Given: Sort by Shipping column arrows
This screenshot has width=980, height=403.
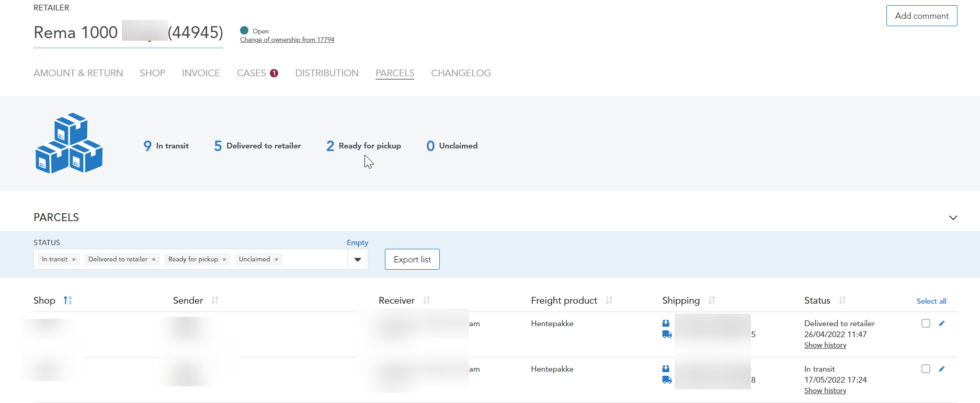Looking at the screenshot, I should 712,300.
